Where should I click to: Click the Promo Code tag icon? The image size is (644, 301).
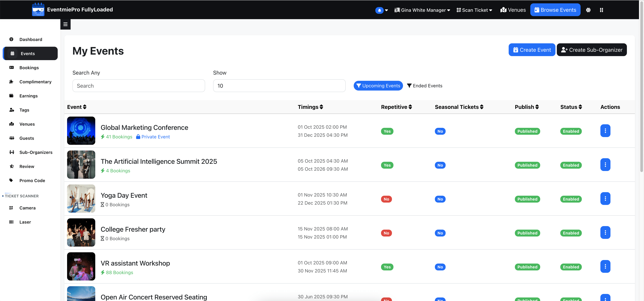coord(11,180)
